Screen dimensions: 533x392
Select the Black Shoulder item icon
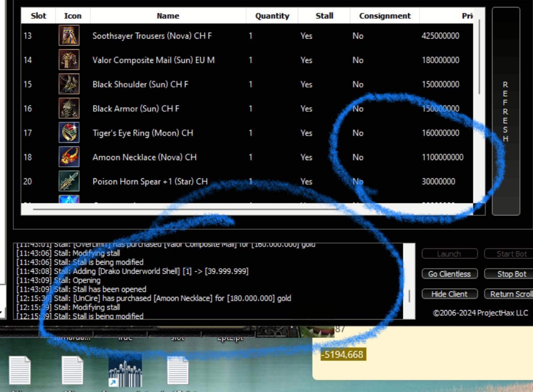[x=69, y=84]
